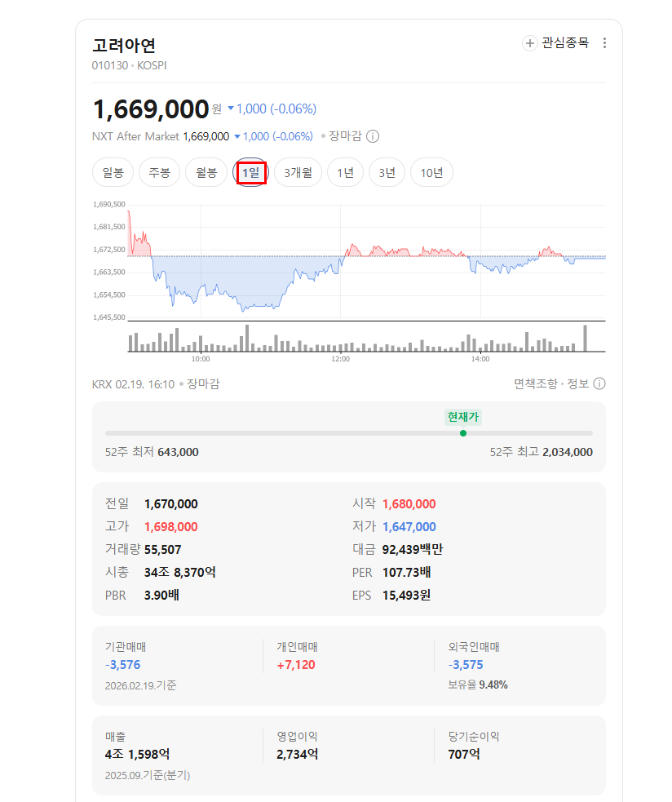
Task: Click 당기순이익 value 707억
Action: [464, 755]
